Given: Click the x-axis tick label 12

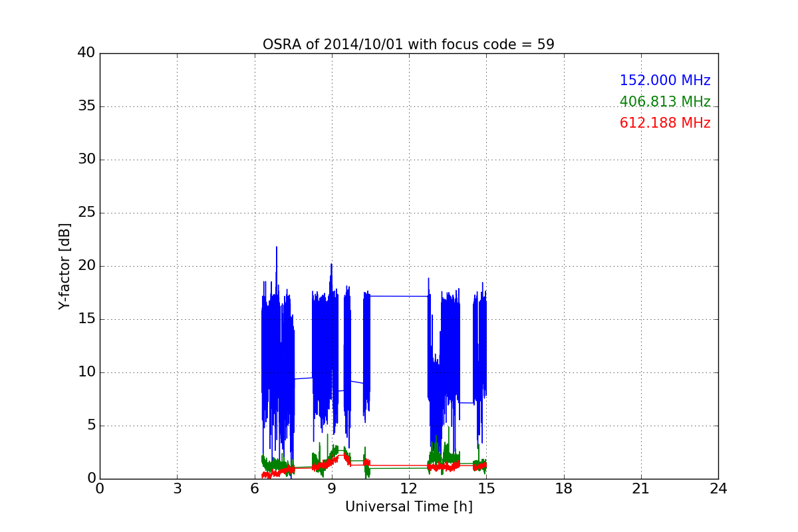Looking at the screenshot, I should point(409,489).
